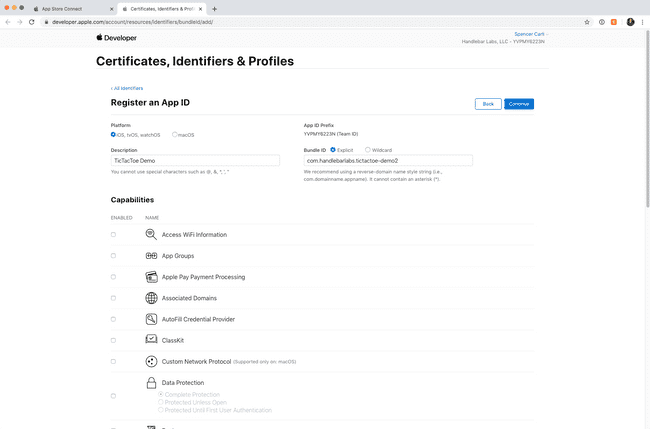Open a new browser tab
Screen dimensions: 650x429
tap(214, 9)
